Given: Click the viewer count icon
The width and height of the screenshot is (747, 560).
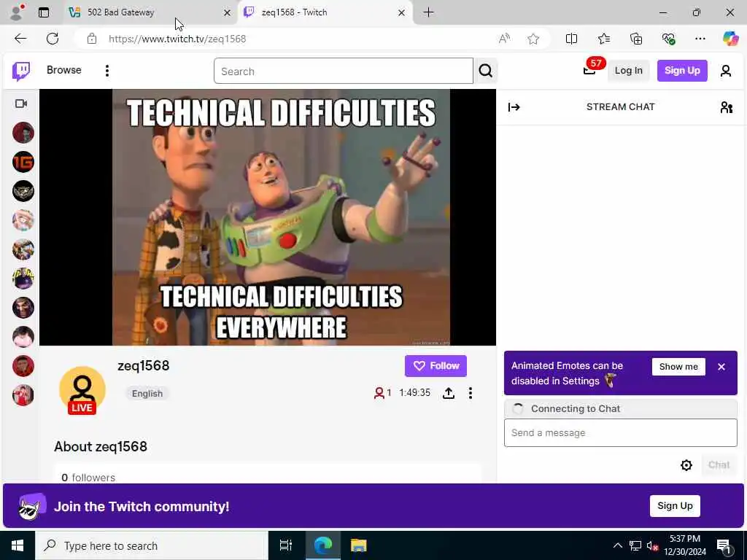Looking at the screenshot, I should tap(379, 393).
